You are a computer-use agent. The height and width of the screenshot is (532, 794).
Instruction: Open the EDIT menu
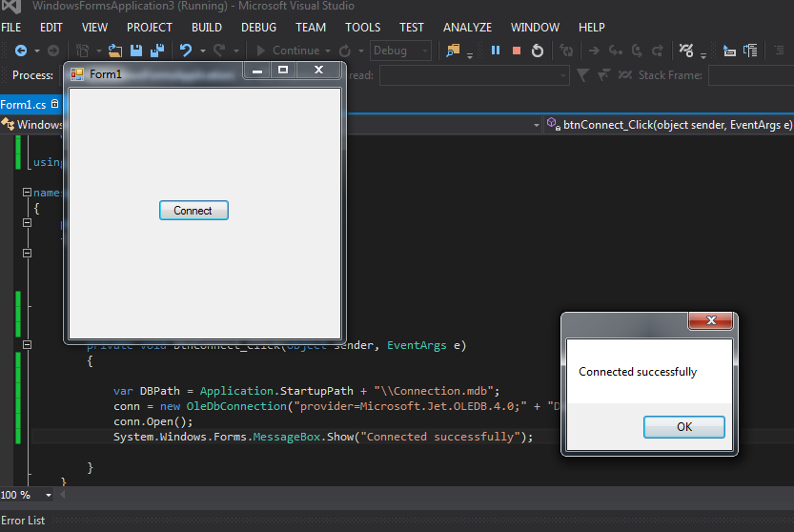pos(51,28)
